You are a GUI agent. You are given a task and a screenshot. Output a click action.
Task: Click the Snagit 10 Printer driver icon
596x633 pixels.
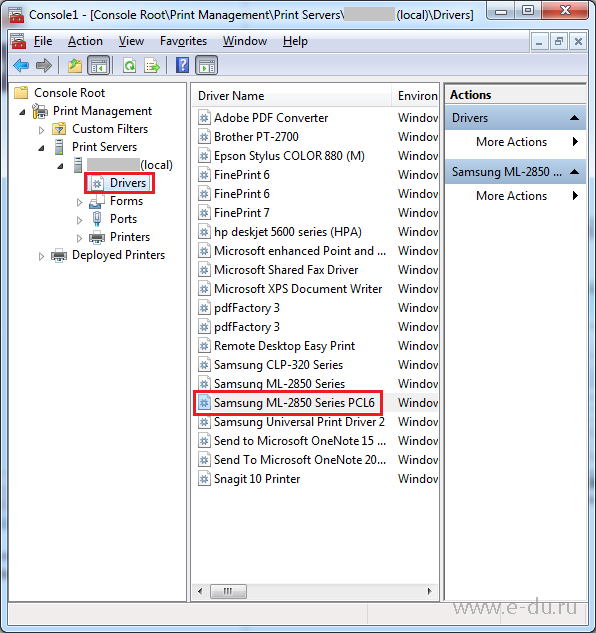[x=204, y=479]
